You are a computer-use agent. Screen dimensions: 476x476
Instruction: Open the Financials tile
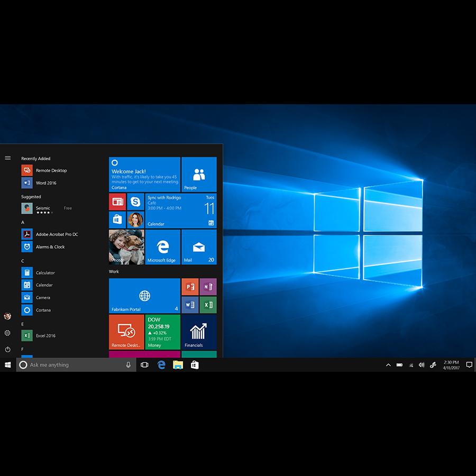coord(199,332)
